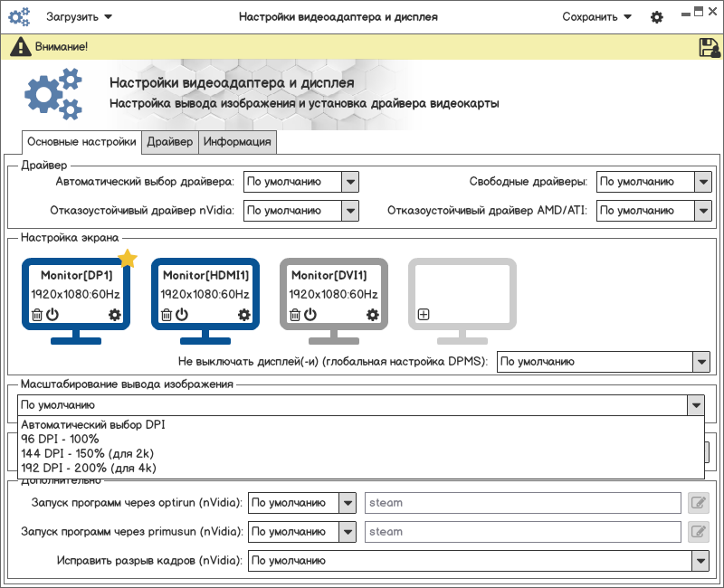Click the warning triangle icon beside Внимание!
This screenshot has width=724, height=588.
(20, 47)
